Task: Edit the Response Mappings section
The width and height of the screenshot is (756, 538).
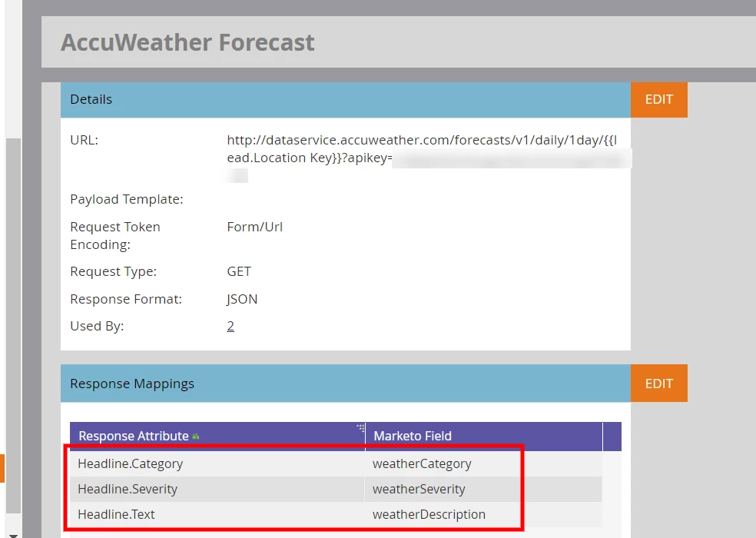Action: point(658,384)
